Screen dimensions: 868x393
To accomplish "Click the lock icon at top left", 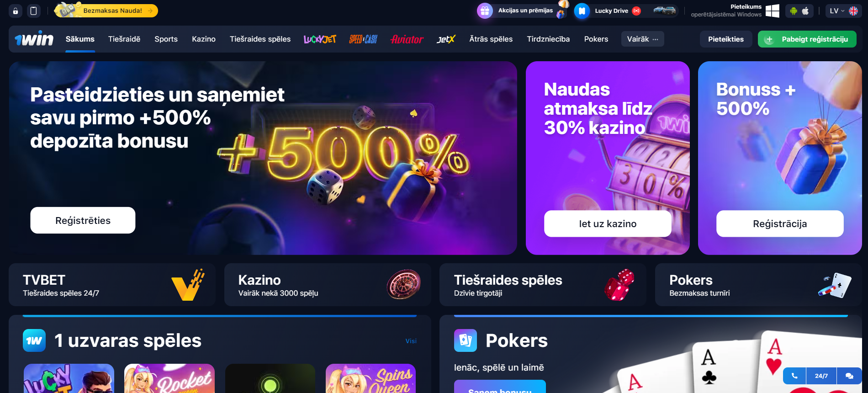I will pos(16,11).
